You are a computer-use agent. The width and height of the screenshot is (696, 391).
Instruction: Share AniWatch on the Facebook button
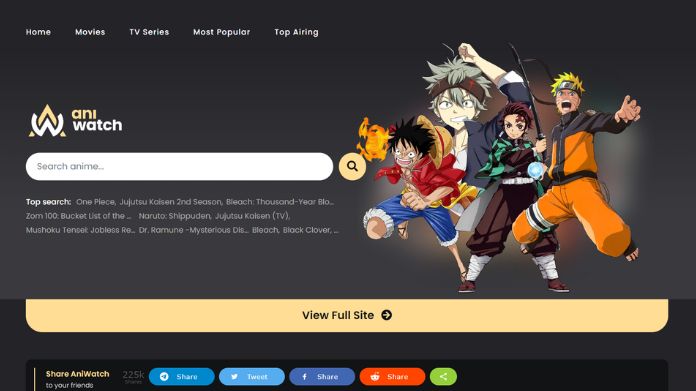coord(322,376)
